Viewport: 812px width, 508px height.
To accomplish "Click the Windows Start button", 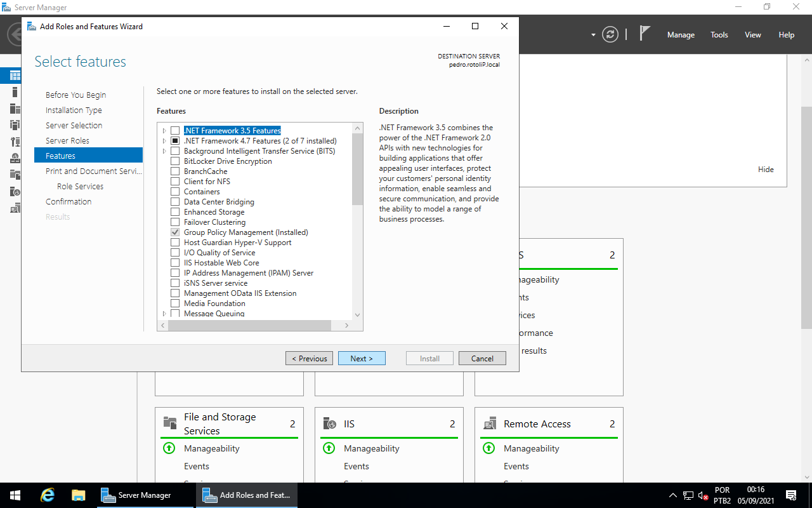I will point(15,495).
